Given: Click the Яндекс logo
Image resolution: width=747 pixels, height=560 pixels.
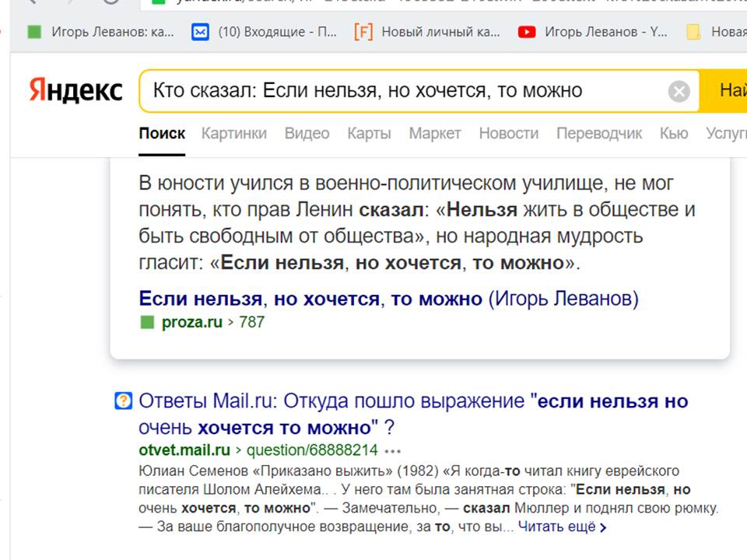Looking at the screenshot, I should pos(75,90).
